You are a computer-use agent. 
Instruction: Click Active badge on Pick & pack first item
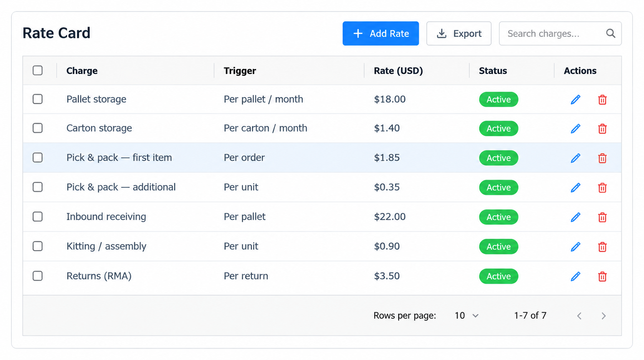[498, 158]
